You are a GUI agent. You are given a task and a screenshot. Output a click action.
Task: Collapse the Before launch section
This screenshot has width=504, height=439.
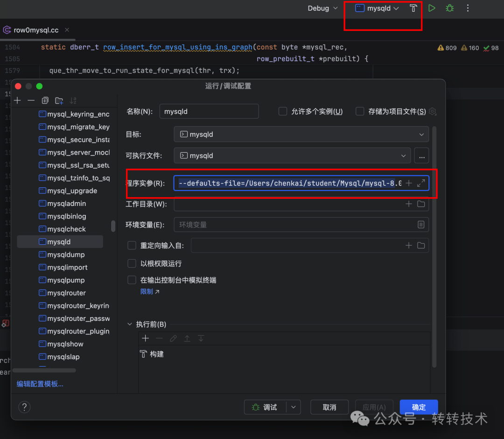[x=130, y=324]
